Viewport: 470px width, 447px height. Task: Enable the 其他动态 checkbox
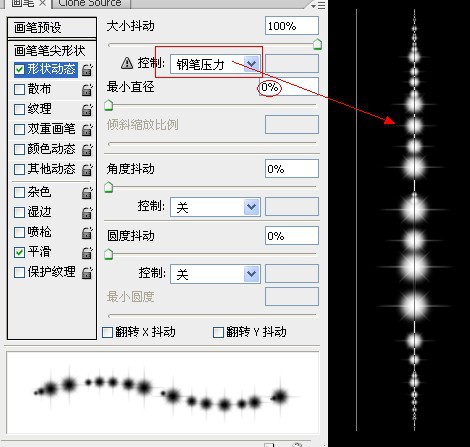coord(19,169)
